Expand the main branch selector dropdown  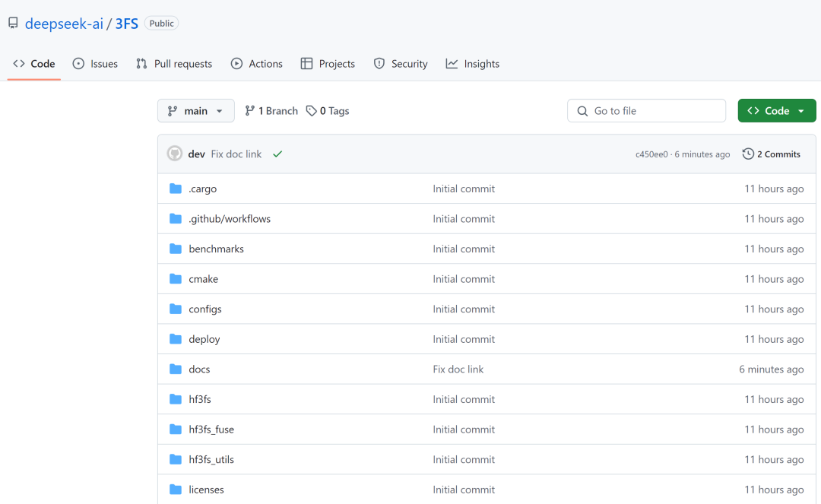[196, 111]
